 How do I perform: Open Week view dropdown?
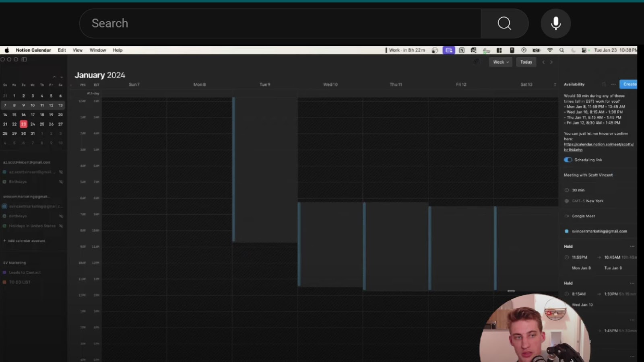[501, 62]
